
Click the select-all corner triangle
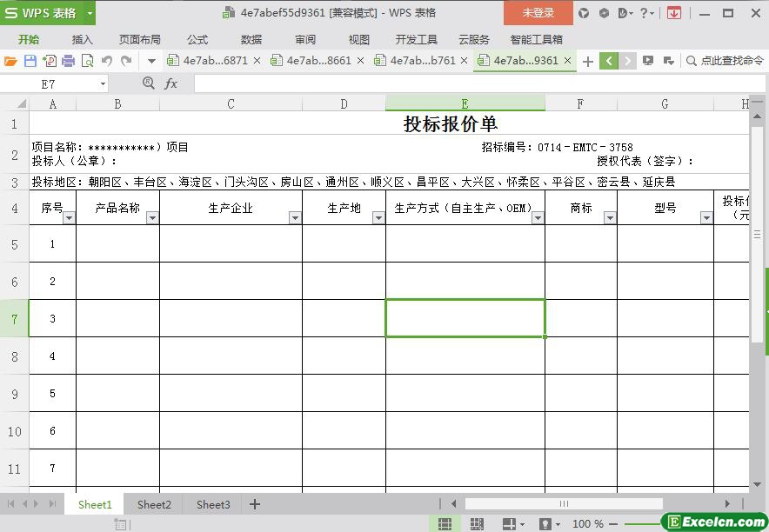click(x=21, y=103)
